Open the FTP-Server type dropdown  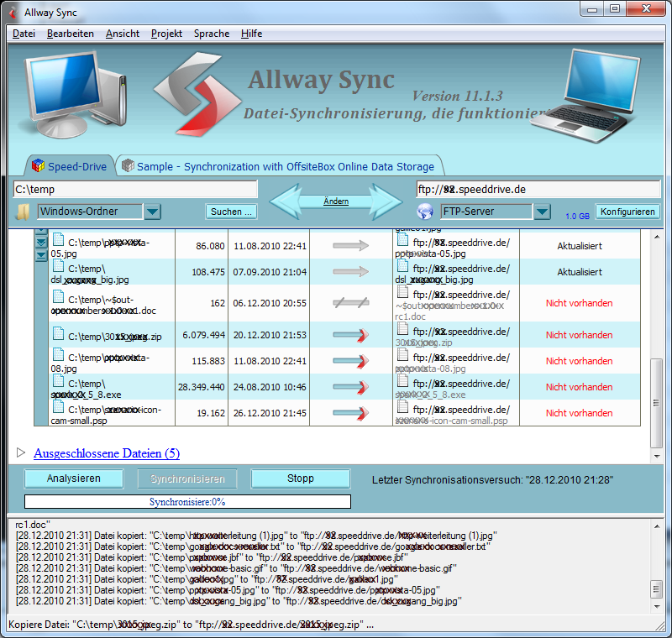pyautogui.click(x=542, y=212)
